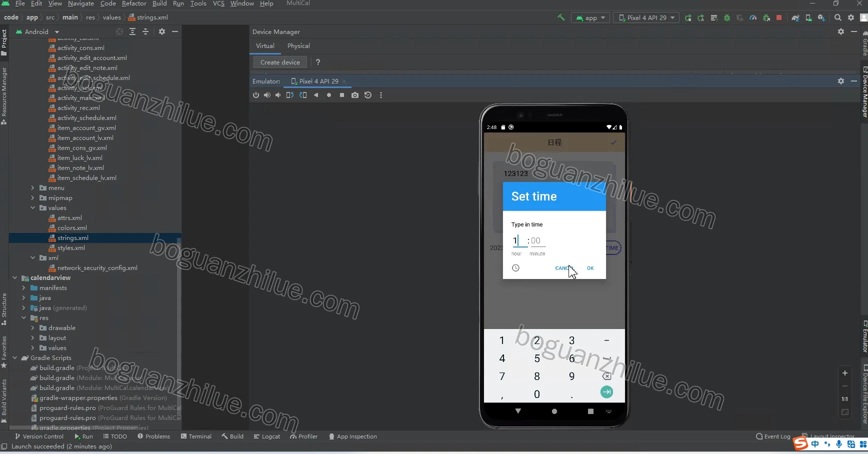The height and width of the screenshot is (454, 868).
Task: Click OK in Set time dialog
Action: pos(590,268)
